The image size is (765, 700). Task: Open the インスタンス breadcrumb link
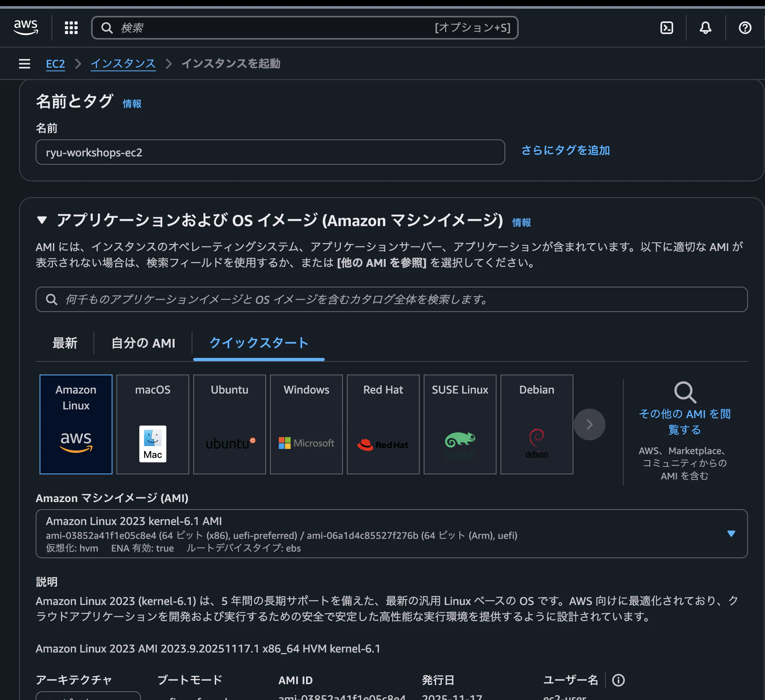click(x=123, y=64)
